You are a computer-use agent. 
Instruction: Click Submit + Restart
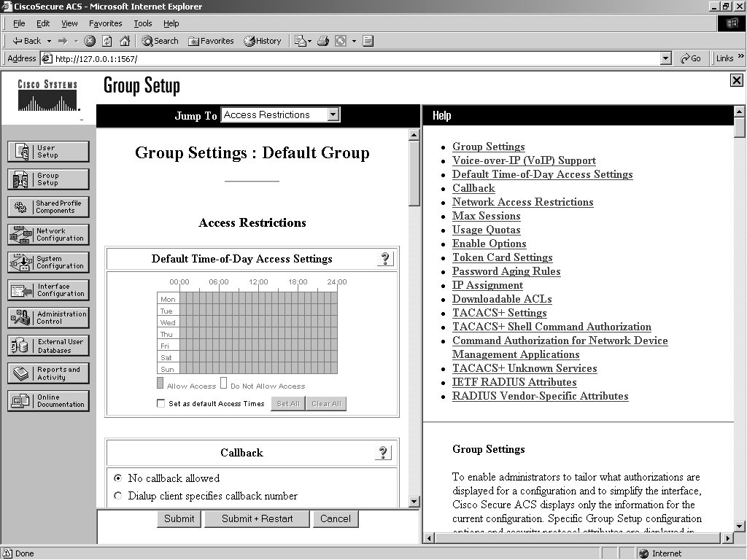click(258, 518)
